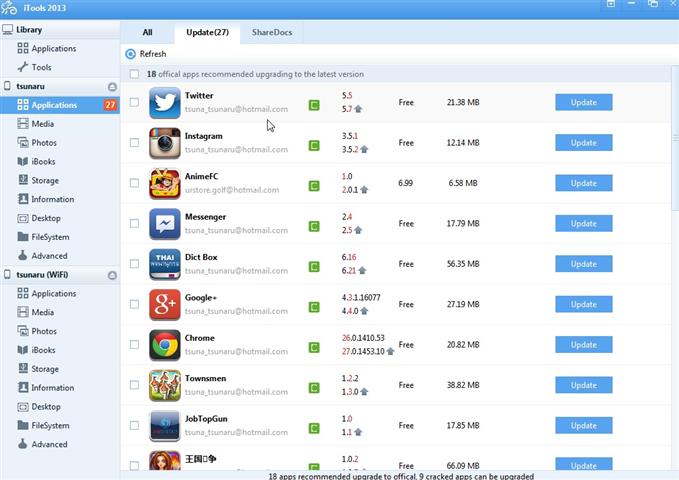Update the Twitter app

click(x=584, y=103)
